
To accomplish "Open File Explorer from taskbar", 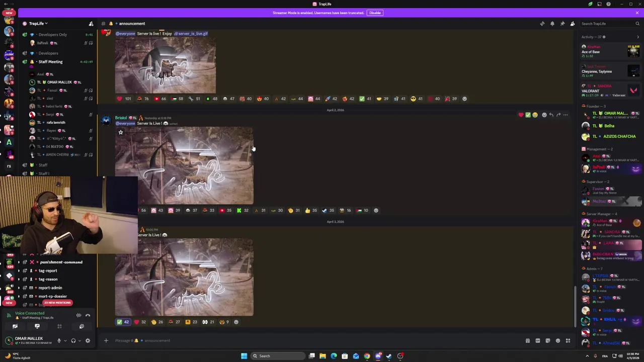I will tap(323, 356).
